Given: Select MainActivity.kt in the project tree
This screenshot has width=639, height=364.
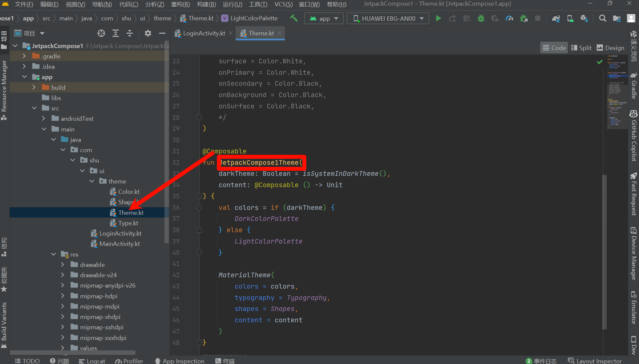Looking at the screenshot, I should click(x=119, y=244).
